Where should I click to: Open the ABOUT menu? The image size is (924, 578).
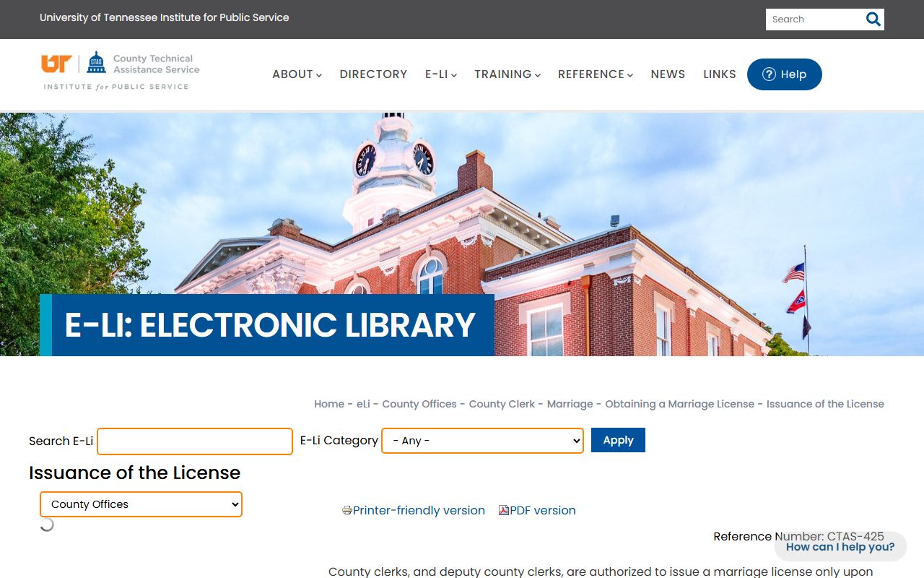point(297,74)
